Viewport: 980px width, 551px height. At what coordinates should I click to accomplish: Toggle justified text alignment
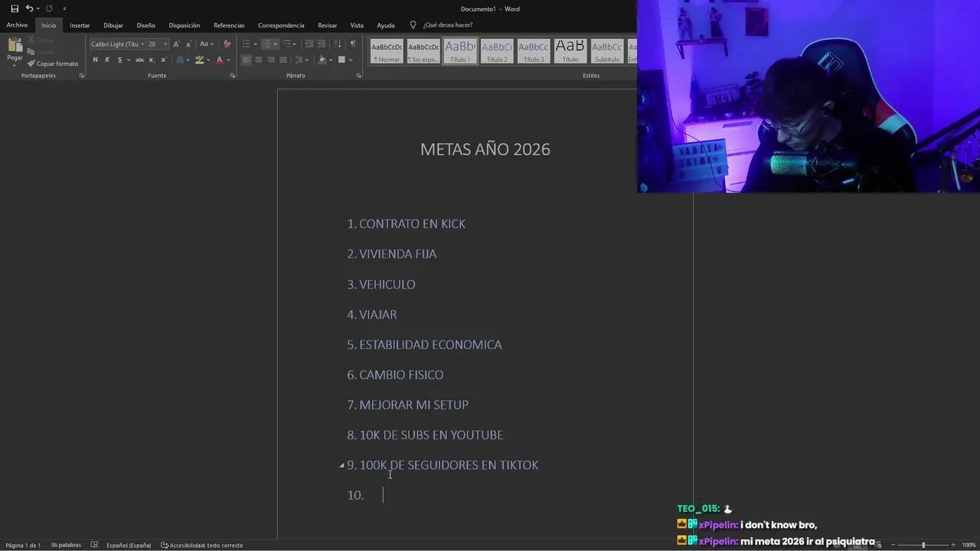point(283,60)
